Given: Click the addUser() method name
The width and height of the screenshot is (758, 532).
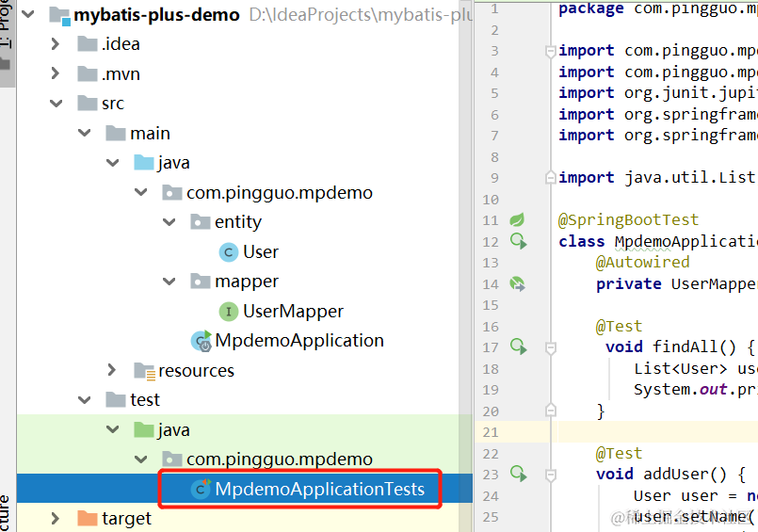Looking at the screenshot, I should point(685,474).
